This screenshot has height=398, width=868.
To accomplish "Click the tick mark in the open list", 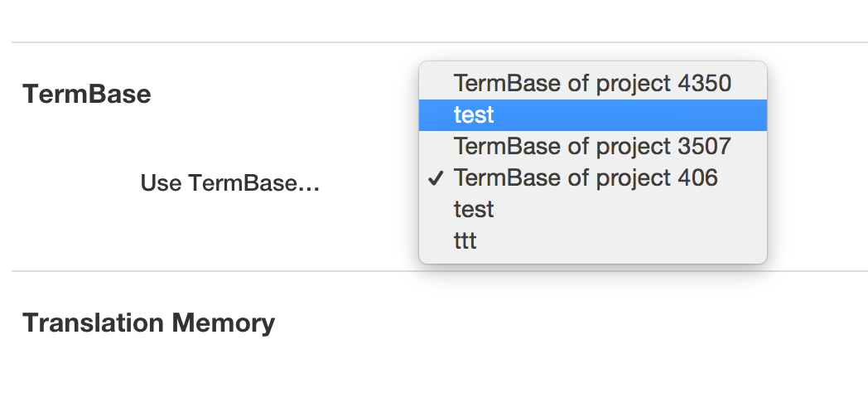I will 438,177.
